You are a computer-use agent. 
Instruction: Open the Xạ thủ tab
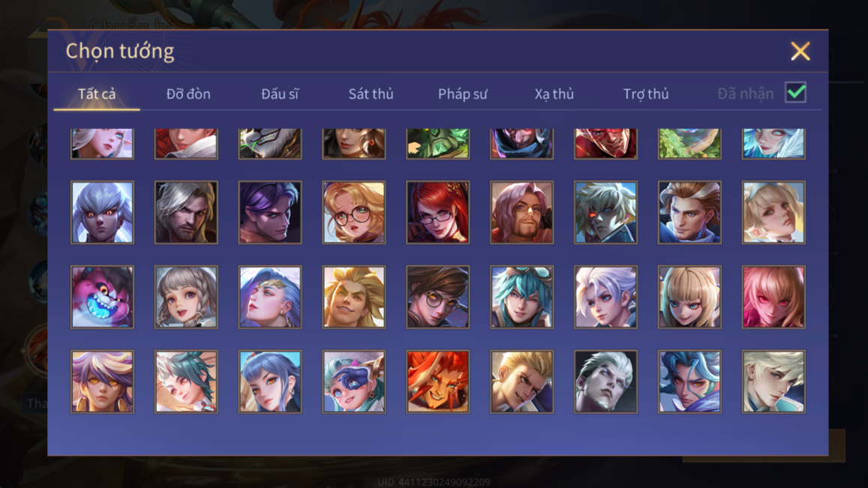click(554, 94)
